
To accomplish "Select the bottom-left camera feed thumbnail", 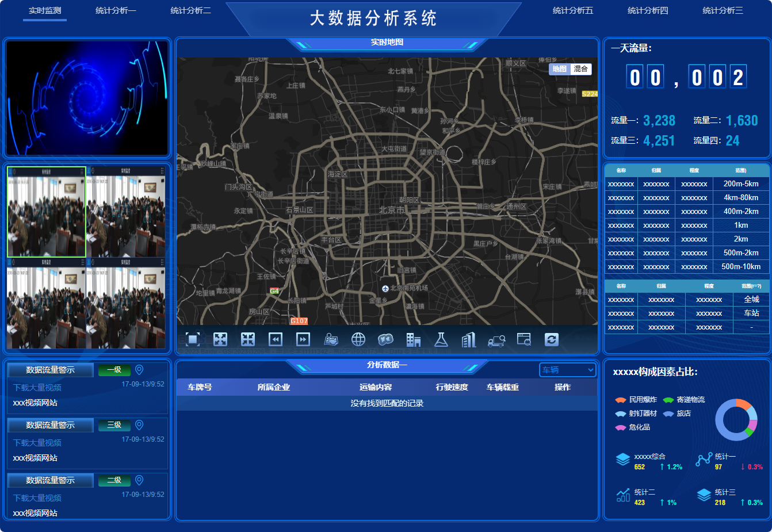I will tap(47, 303).
